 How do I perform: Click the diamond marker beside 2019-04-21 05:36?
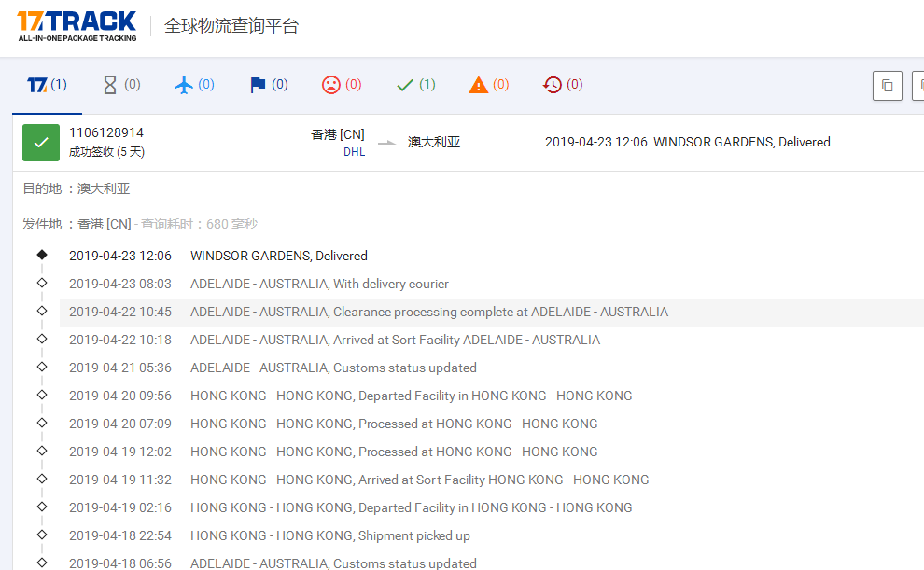(41, 367)
